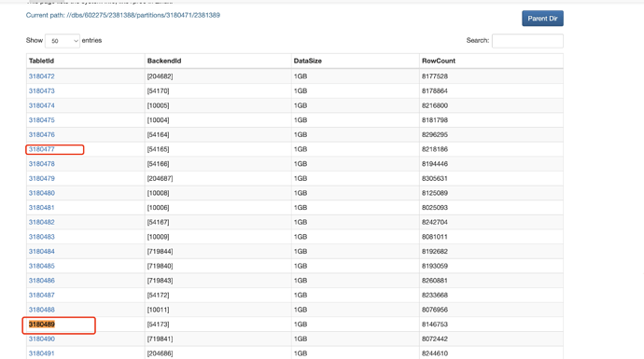Open highlighted tablet 3180489
This screenshot has width=644, height=359.
[x=41, y=324]
